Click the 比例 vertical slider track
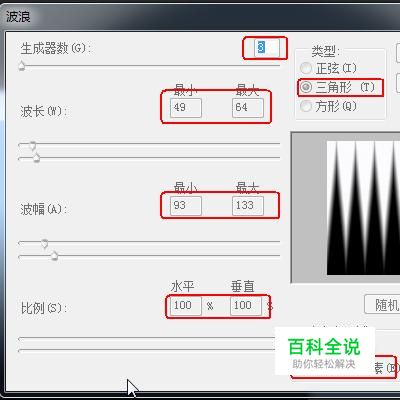400x400 pixels. coord(147,351)
